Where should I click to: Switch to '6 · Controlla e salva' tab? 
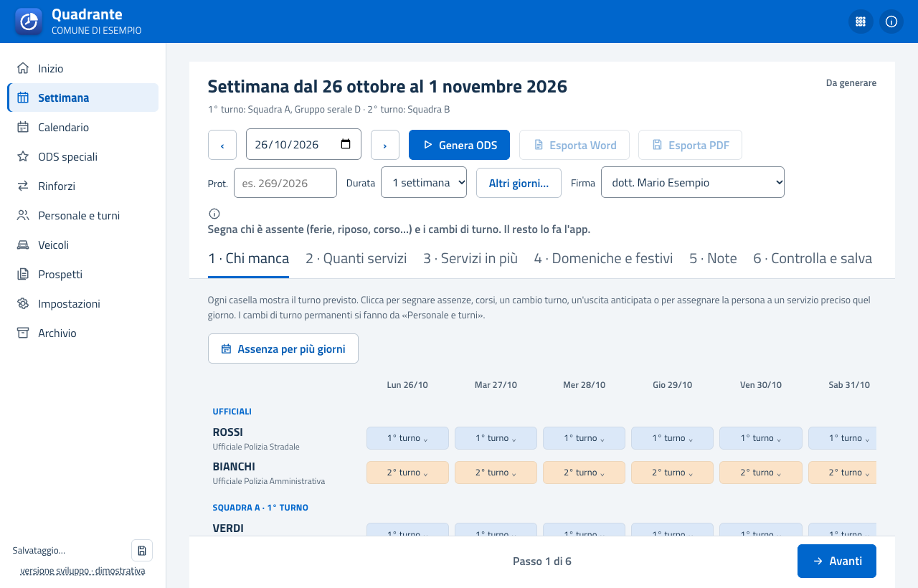pos(813,258)
